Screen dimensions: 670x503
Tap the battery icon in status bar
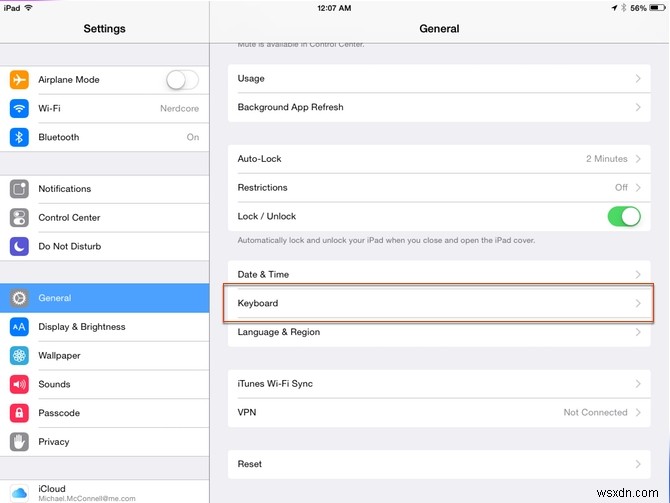click(x=657, y=8)
